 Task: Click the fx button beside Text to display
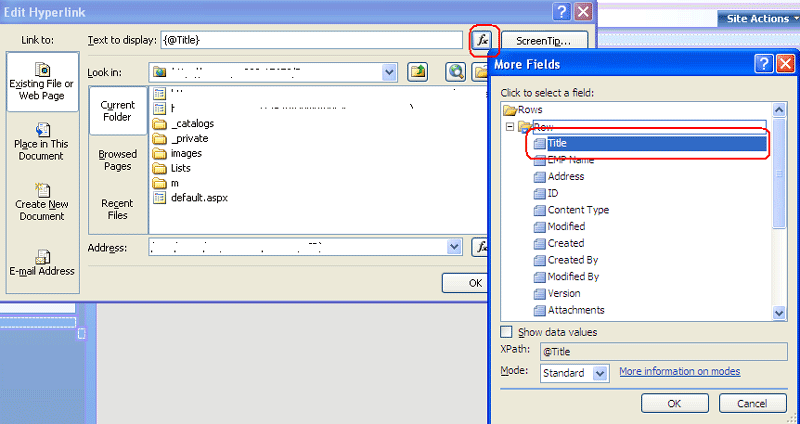[x=482, y=40]
